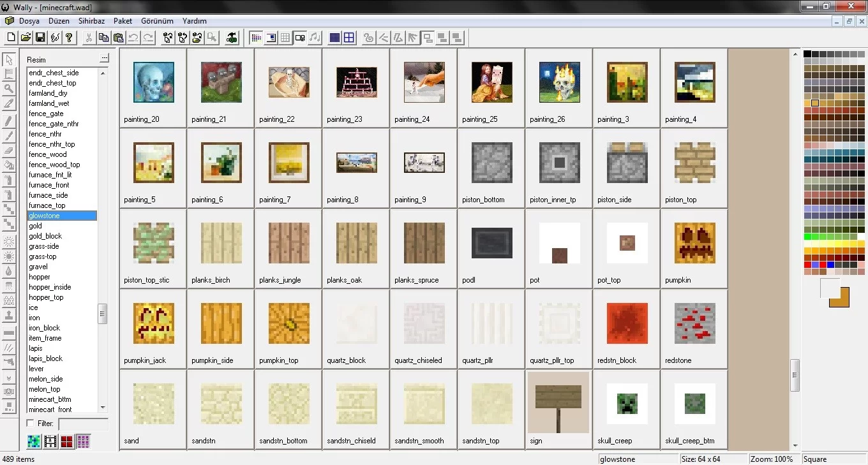Screen dimensions: 868x465
Task: Select the piston_bottom thumbnail
Action: (x=492, y=163)
